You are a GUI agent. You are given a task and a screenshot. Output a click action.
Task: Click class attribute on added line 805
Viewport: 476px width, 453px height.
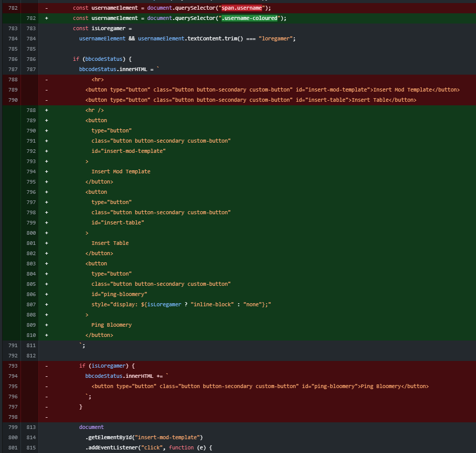coord(161,284)
